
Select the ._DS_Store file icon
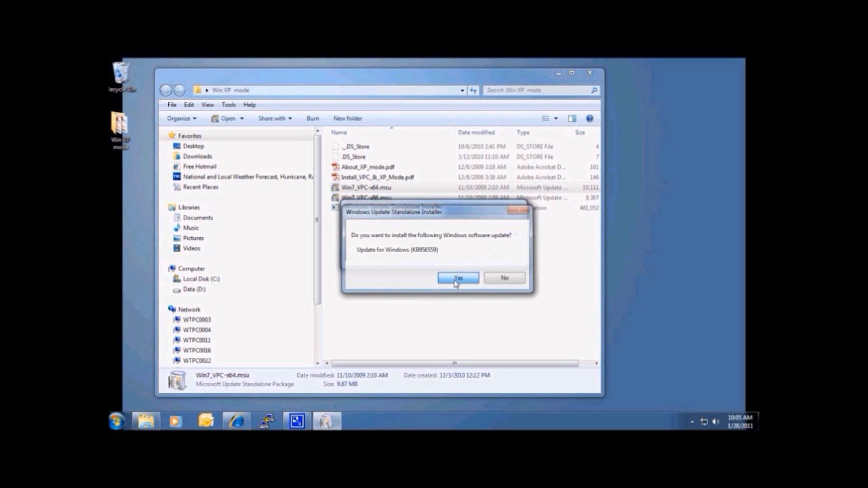(x=336, y=146)
